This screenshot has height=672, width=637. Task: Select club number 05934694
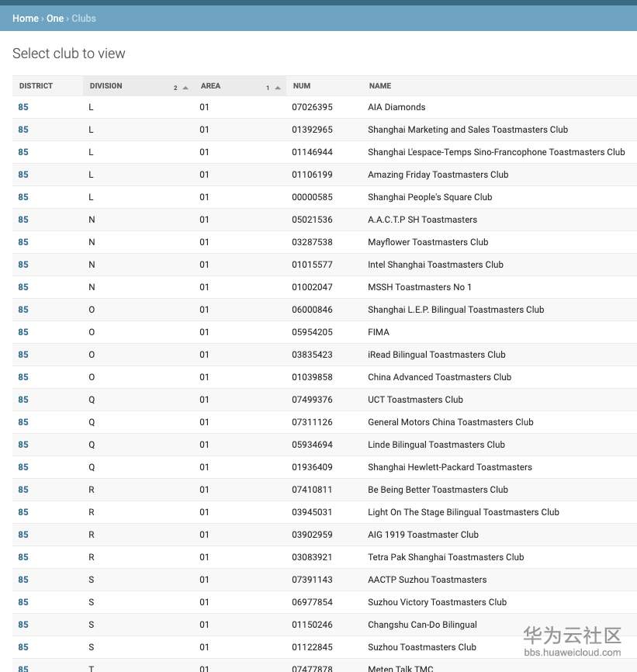pyautogui.click(x=312, y=445)
